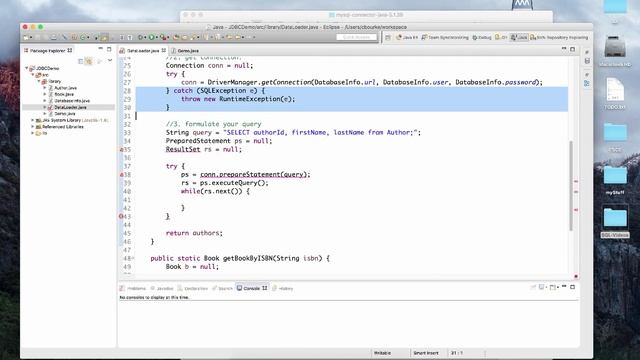Viewport: 640px width, 360px height.
Task: Click the Pin Console icon
Action: (533, 287)
